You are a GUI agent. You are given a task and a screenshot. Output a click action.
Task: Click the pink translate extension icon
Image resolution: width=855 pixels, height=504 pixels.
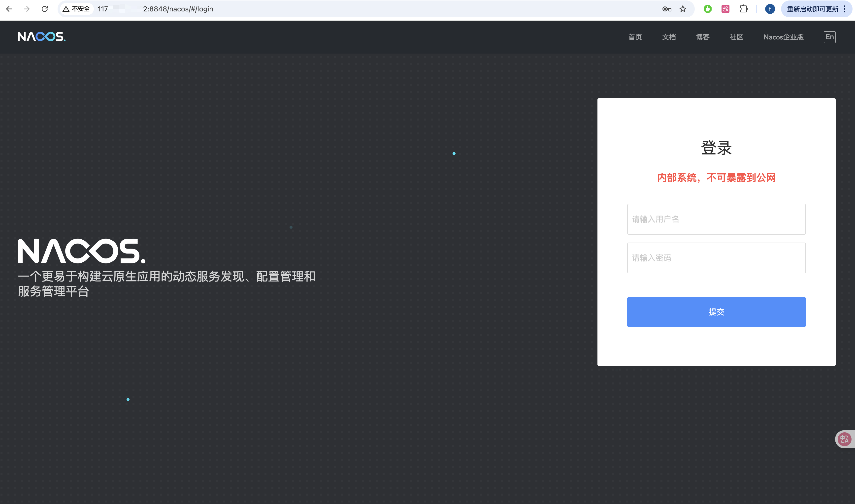click(x=725, y=9)
